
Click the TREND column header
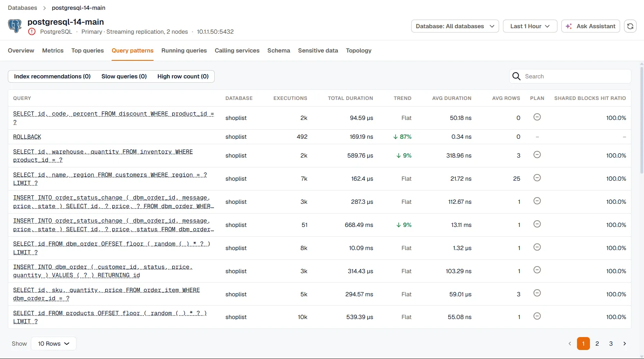(402, 98)
